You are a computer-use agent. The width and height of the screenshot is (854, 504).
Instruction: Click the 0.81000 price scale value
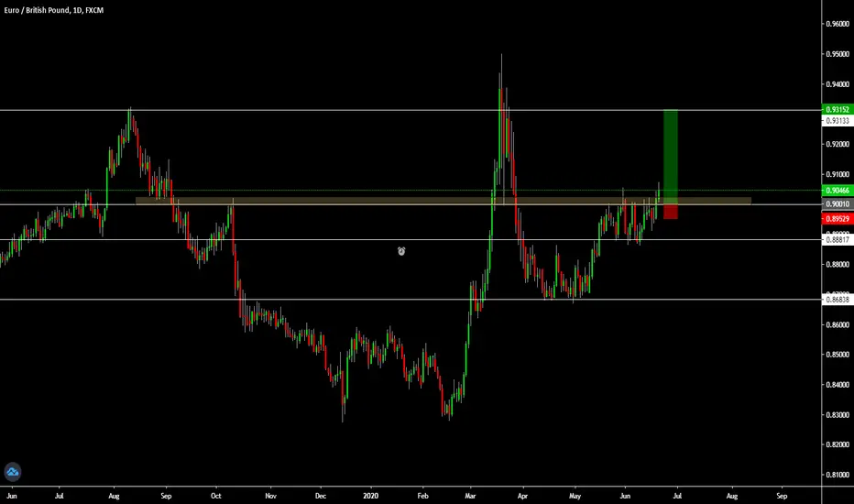[838, 475]
